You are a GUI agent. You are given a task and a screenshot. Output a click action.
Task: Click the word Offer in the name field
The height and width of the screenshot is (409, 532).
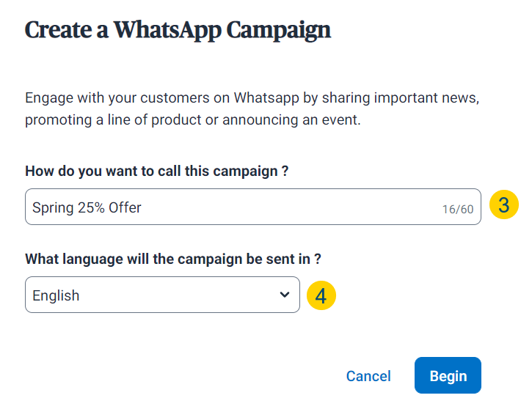[x=125, y=207]
